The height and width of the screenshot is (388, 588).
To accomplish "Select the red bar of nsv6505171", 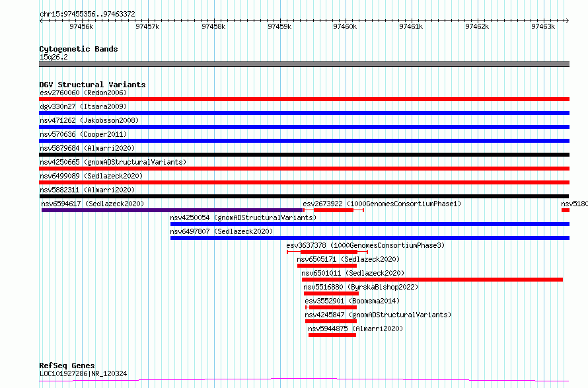I will click(327, 266).
